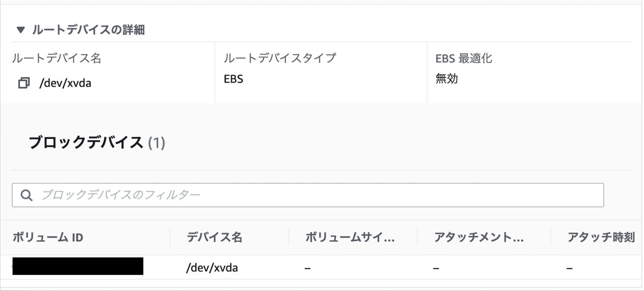Select the ルートデバイスタイプ label text
Viewport: 644px width, 291px height.
[279, 58]
